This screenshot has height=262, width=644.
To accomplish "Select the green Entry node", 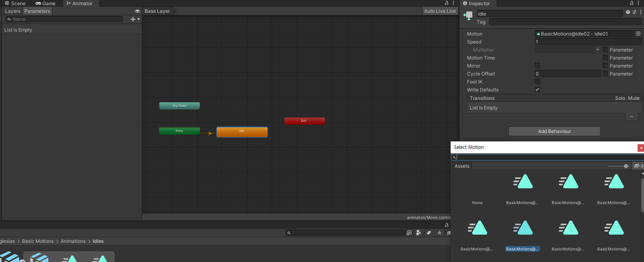I will tap(179, 131).
